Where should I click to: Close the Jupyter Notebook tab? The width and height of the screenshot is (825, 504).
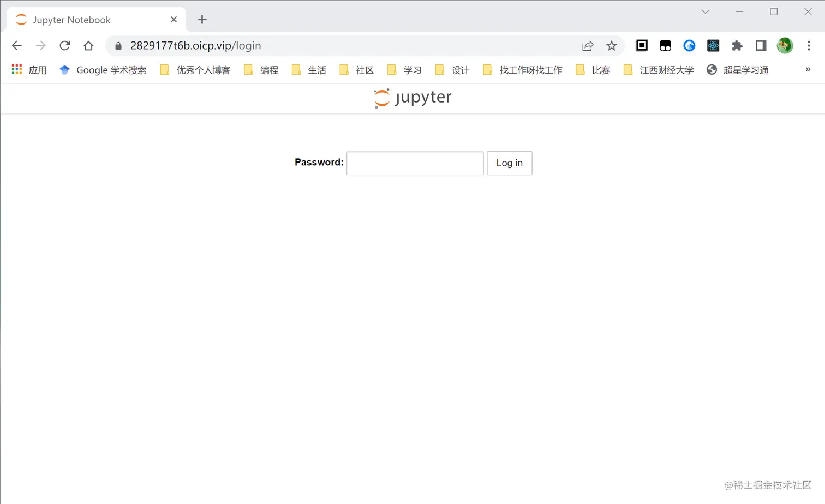[174, 20]
